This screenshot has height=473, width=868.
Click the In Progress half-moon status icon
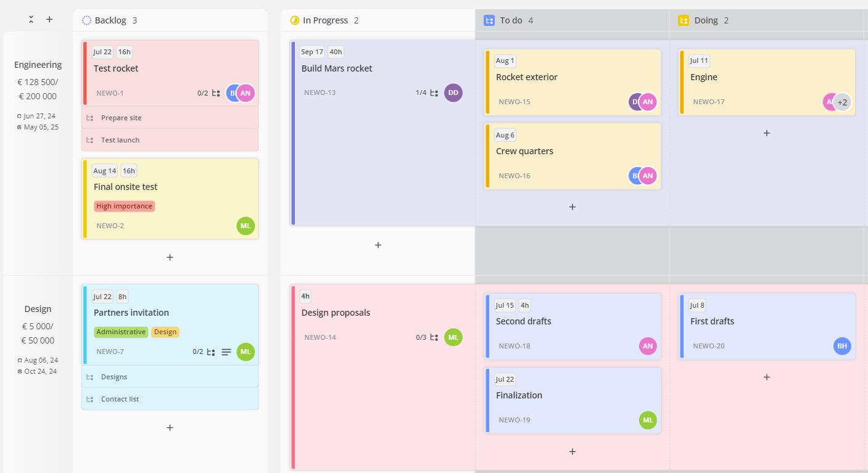294,20
